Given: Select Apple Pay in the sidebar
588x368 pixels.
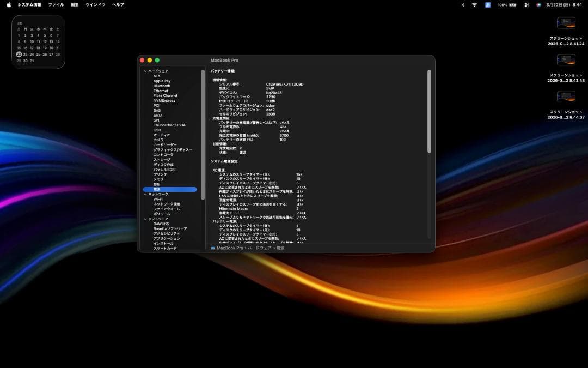Looking at the screenshot, I should click(x=162, y=81).
